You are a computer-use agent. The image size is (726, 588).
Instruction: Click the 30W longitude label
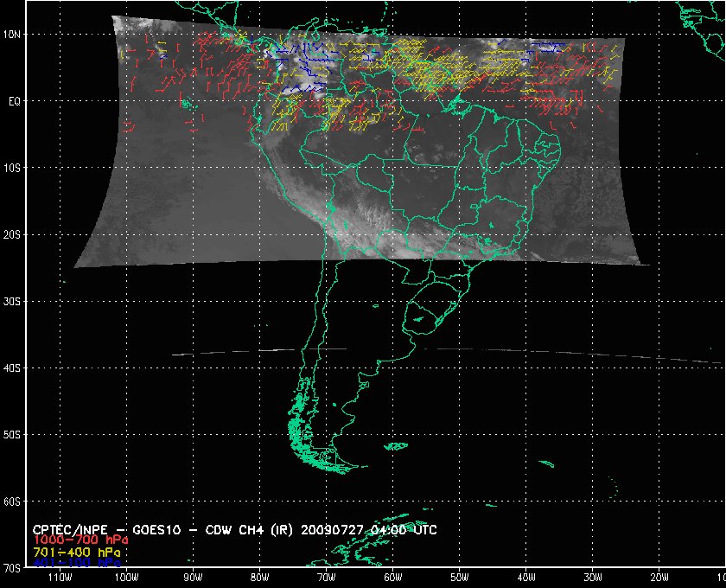click(x=593, y=578)
